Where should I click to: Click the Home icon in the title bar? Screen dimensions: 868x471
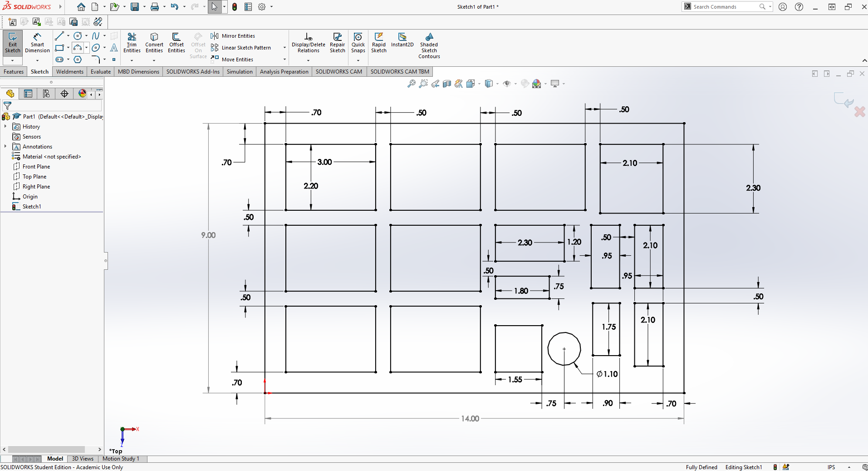click(81, 7)
